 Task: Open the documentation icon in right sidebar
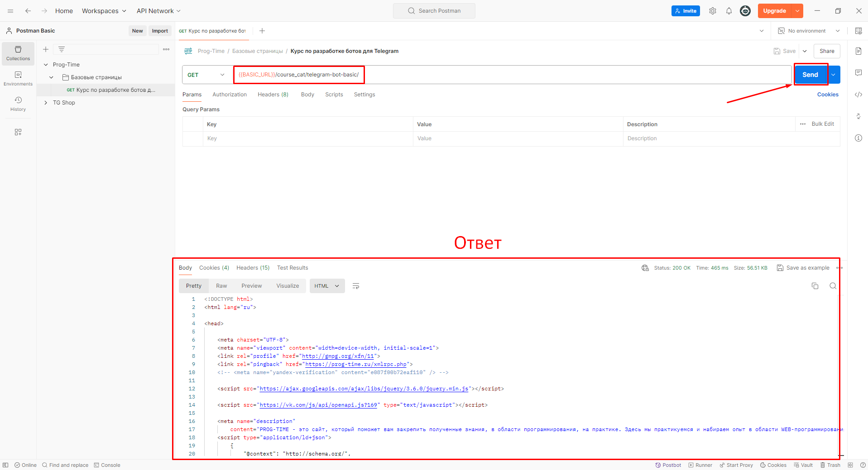[858, 51]
